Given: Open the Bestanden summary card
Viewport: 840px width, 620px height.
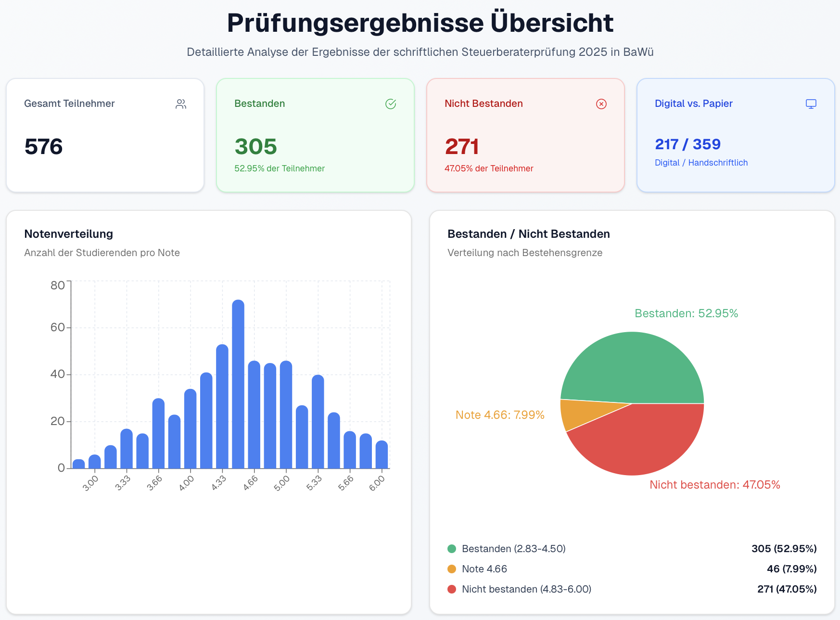Looking at the screenshot, I should (315, 135).
